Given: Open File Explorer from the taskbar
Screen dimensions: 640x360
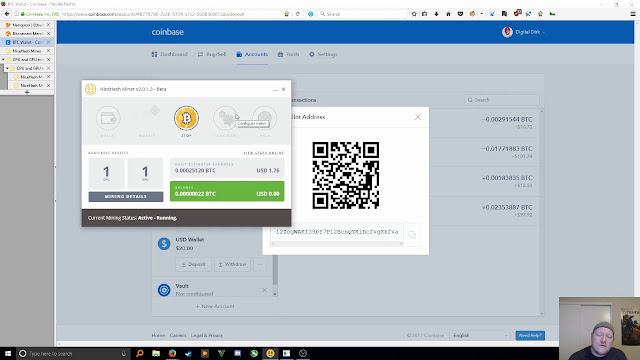Looking at the screenshot, I should pyautogui.click(x=156, y=353).
